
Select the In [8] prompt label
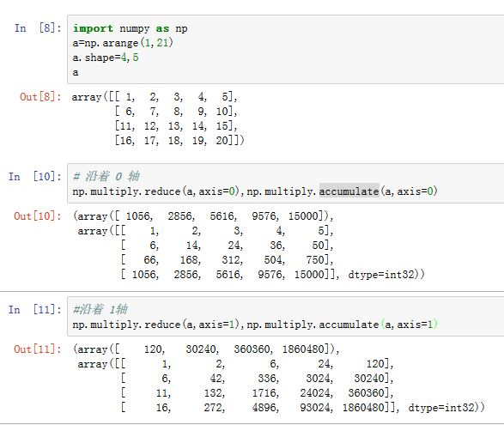tap(38, 28)
